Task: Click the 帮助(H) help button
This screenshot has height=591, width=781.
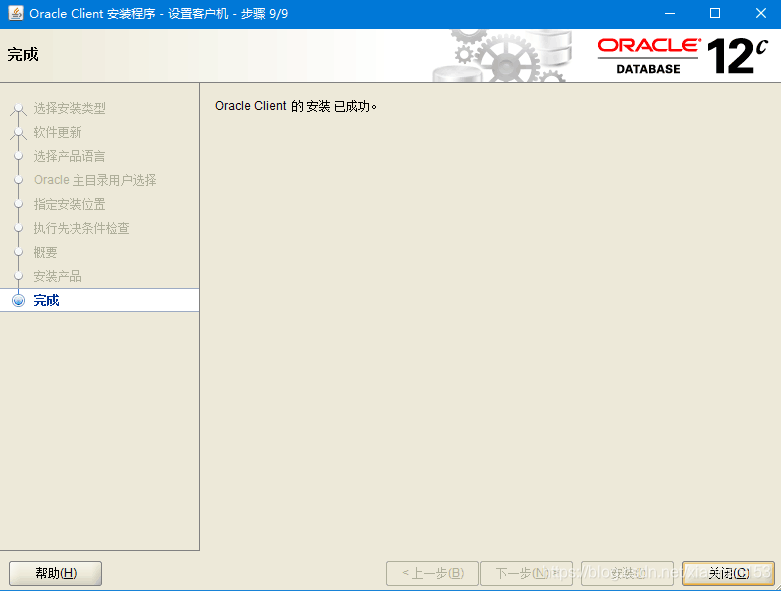Action: pyautogui.click(x=55, y=573)
